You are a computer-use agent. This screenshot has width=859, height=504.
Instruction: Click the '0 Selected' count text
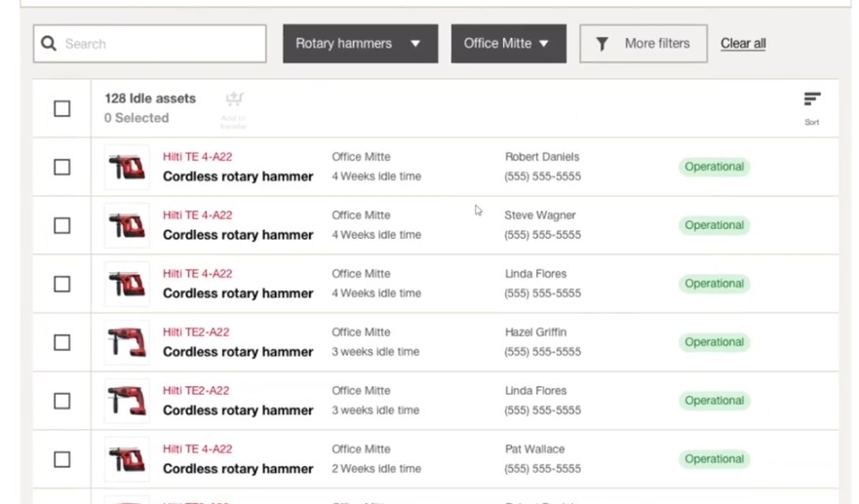point(137,118)
